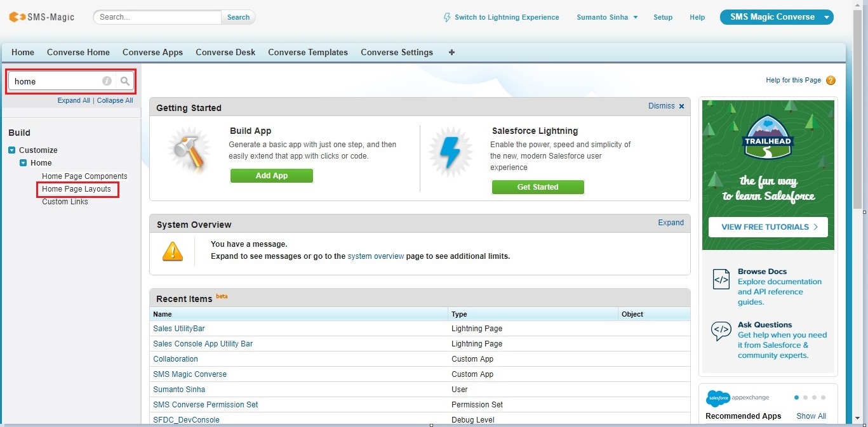Click Switch to Lightning Experience link
The height and width of the screenshot is (427, 868).
[x=507, y=17]
